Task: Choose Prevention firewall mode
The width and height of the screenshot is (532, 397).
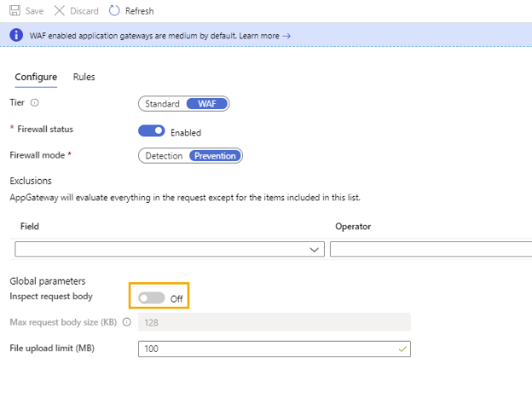Action: [215, 156]
